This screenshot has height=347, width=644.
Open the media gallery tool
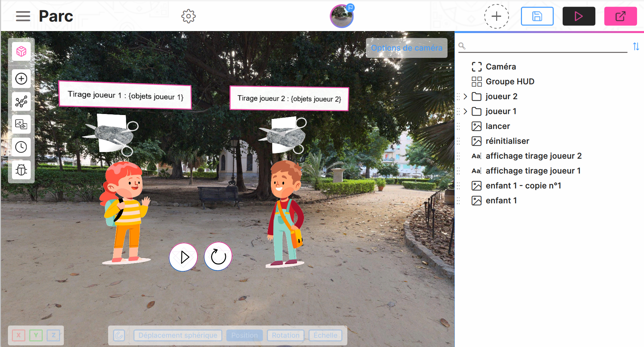(21, 124)
